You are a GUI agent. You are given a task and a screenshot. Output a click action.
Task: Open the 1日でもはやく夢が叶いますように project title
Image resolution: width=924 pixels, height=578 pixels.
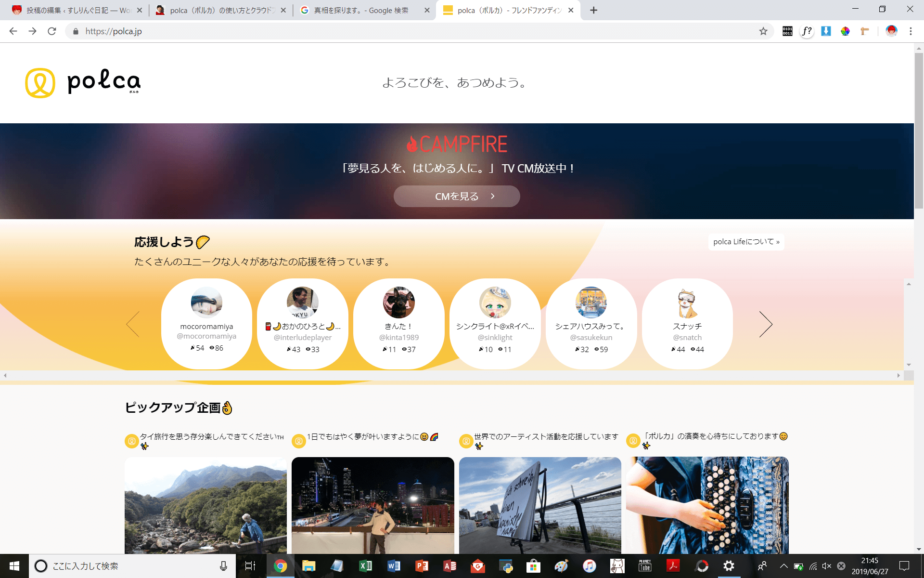pyautogui.click(x=372, y=437)
